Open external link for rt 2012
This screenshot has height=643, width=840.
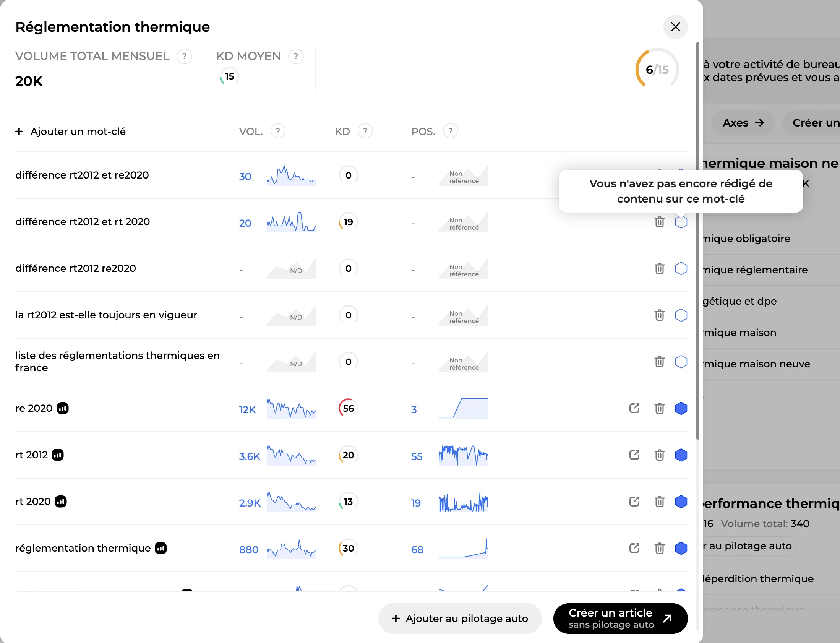click(634, 455)
